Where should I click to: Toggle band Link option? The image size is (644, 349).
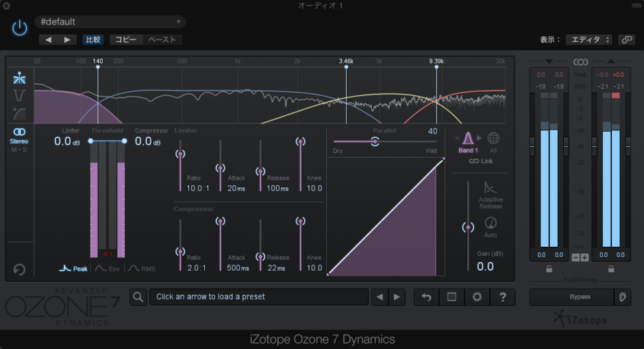[481, 161]
